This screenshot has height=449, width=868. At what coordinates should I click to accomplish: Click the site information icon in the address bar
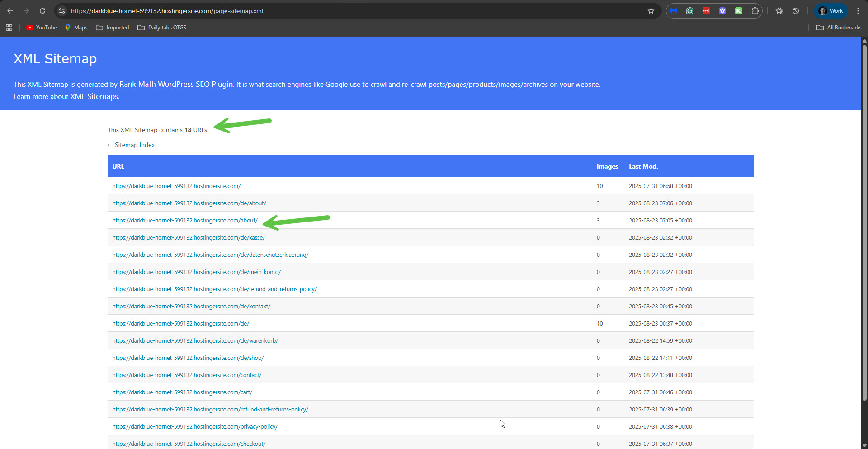tap(62, 11)
